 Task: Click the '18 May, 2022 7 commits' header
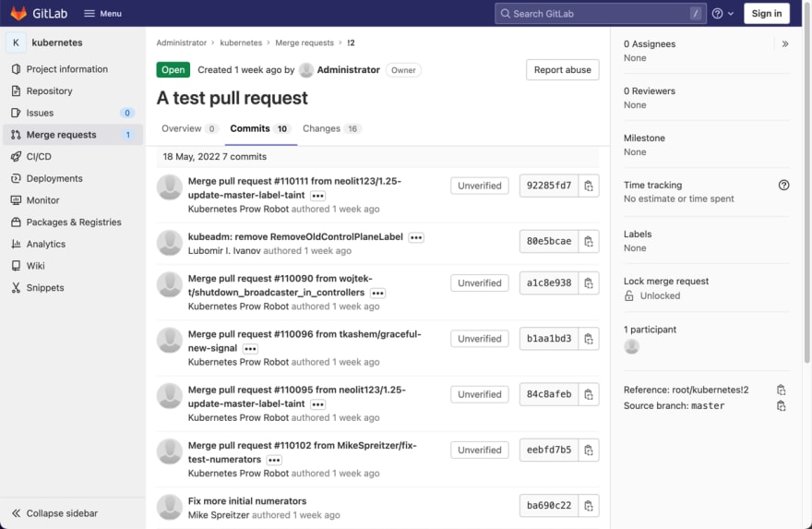214,156
